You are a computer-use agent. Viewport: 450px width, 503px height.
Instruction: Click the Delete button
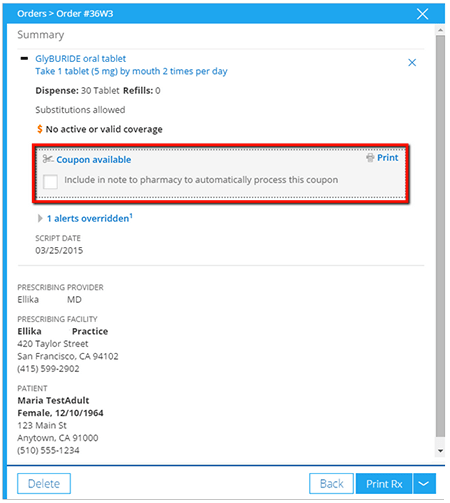click(x=44, y=483)
